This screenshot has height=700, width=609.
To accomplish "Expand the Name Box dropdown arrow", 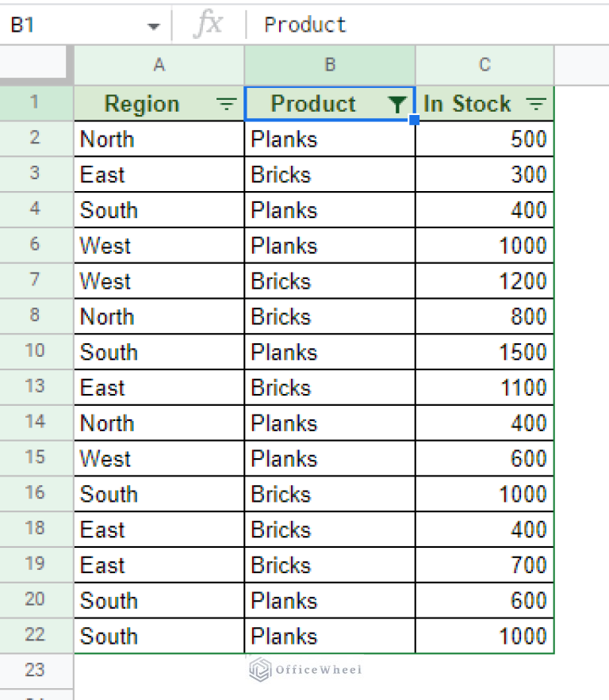I will pyautogui.click(x=154, y=26).
